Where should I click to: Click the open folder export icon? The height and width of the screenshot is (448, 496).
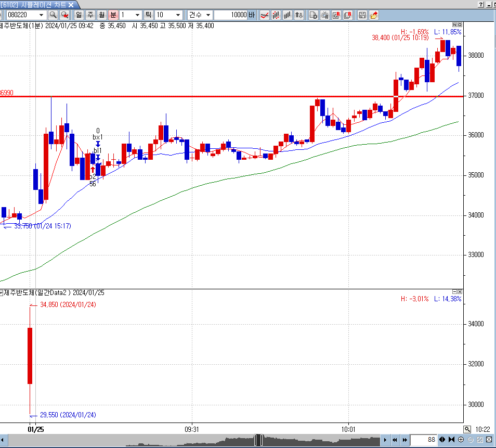tap(374, 15)
